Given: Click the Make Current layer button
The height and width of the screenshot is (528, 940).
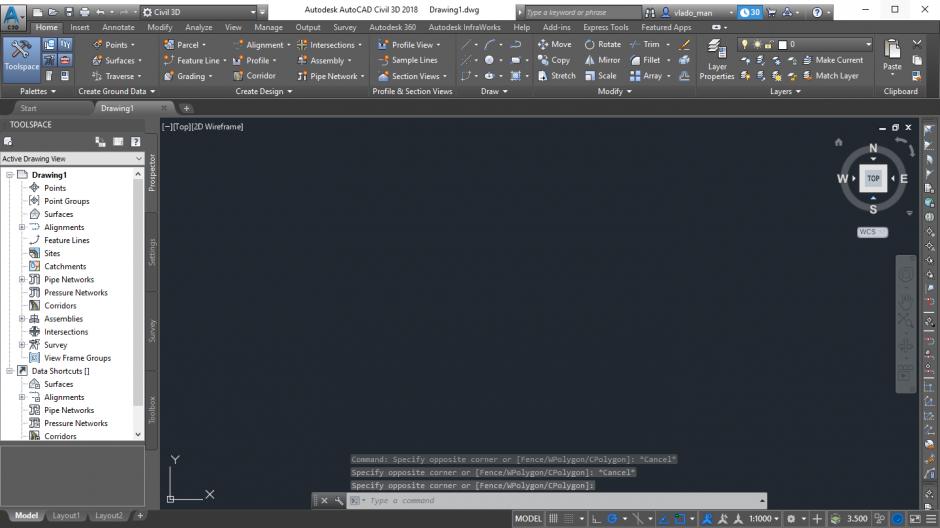Looking at the screenshot, I should pos(833,61).
